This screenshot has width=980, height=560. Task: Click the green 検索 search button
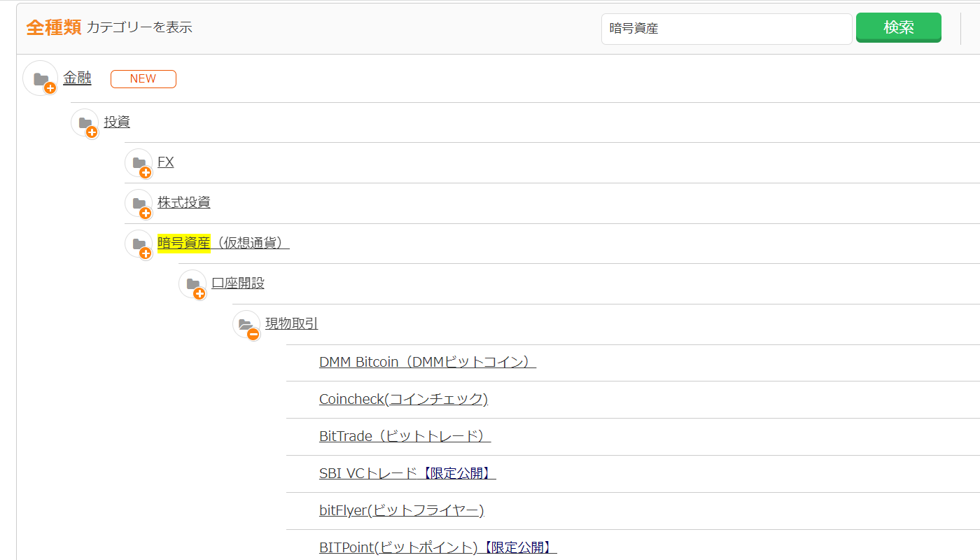coord(899,28)
